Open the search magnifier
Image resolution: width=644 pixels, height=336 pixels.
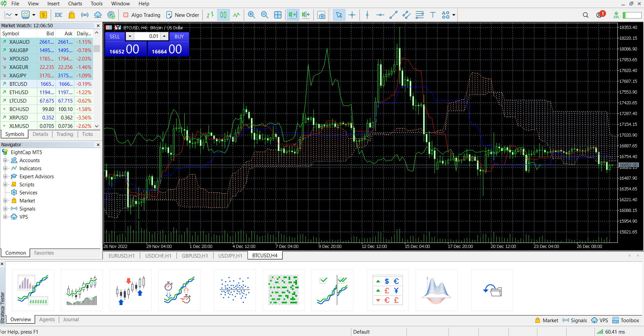click(585, 15)
